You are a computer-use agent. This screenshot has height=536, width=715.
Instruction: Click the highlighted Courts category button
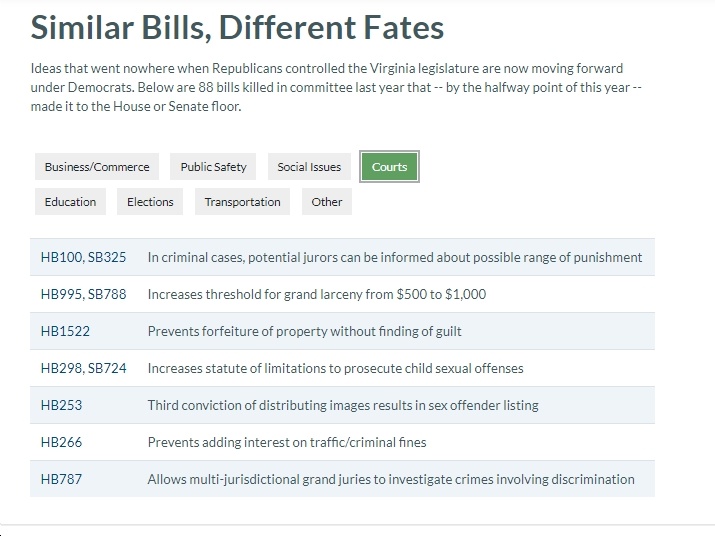click(389, 167)
